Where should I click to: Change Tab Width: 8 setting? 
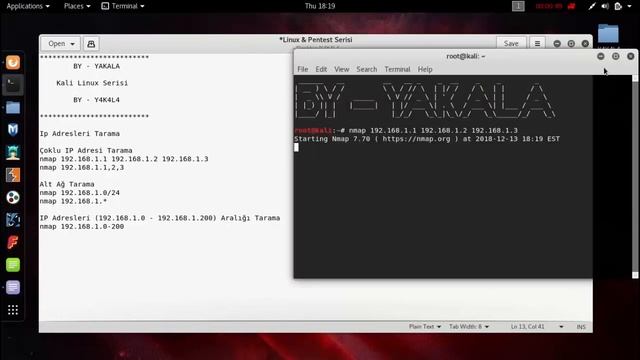pyautogui.click(x=469, y=327)
